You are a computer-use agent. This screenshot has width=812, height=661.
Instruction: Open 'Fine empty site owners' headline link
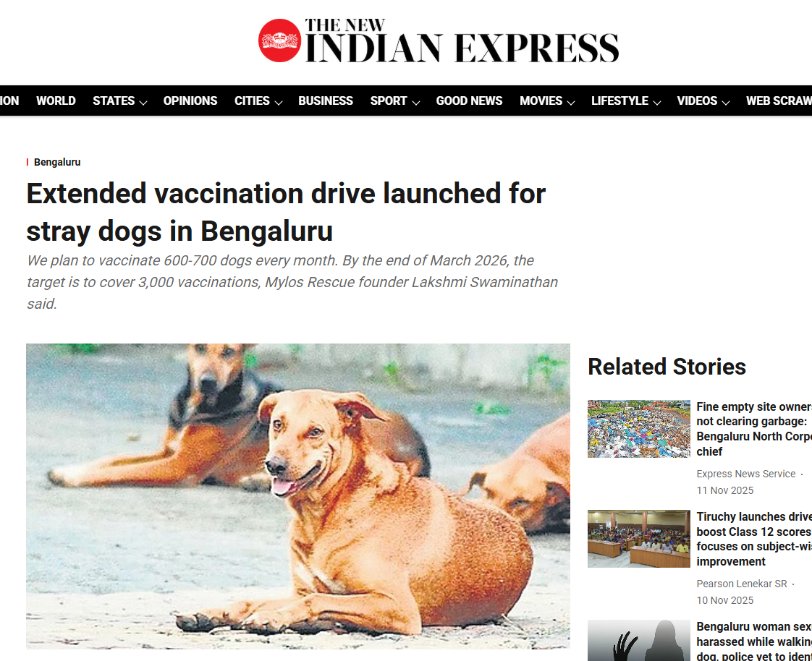click(754, 429)
